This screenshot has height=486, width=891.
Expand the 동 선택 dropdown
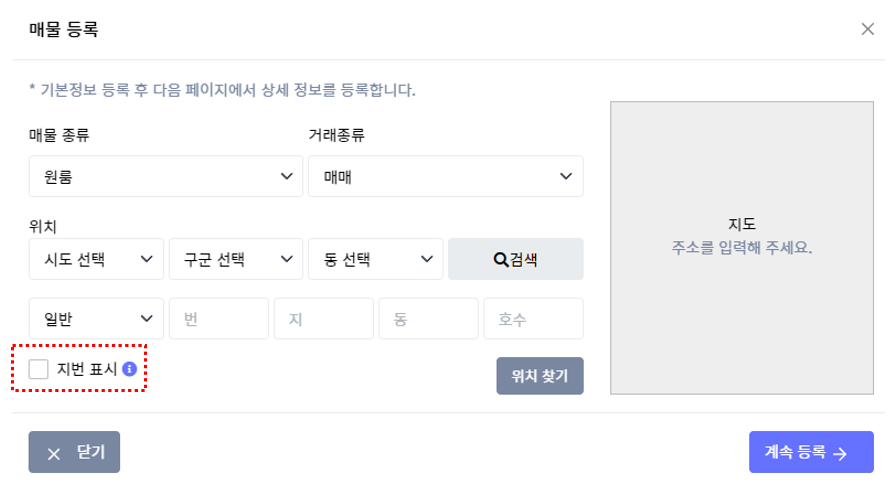pyautogui.click(x=375, y=259)
